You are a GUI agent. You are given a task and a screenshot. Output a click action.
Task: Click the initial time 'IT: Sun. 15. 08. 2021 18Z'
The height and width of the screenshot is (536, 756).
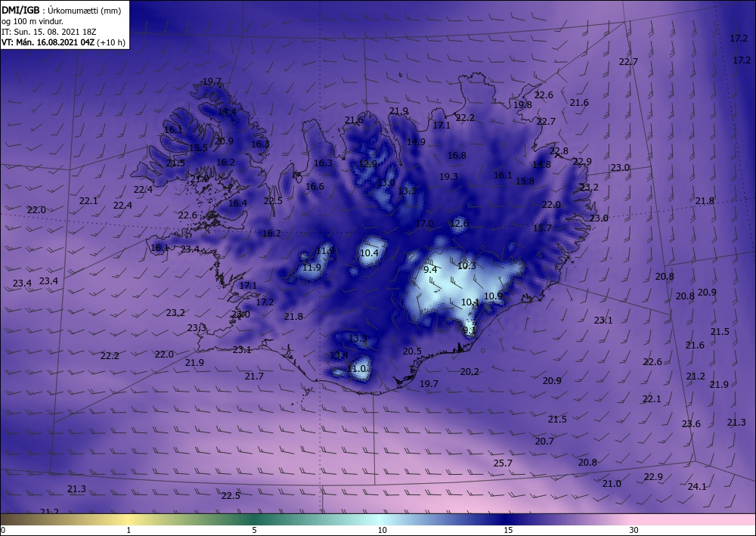(49, 32)
